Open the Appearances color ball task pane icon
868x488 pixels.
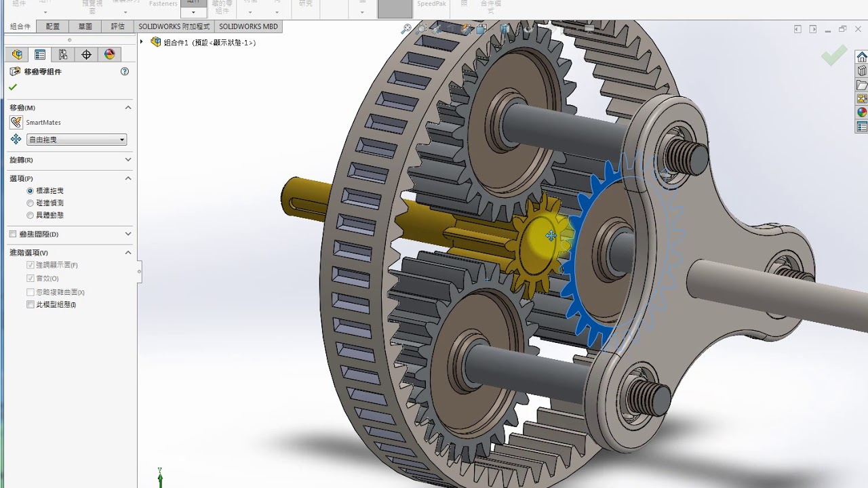[862, 113]
